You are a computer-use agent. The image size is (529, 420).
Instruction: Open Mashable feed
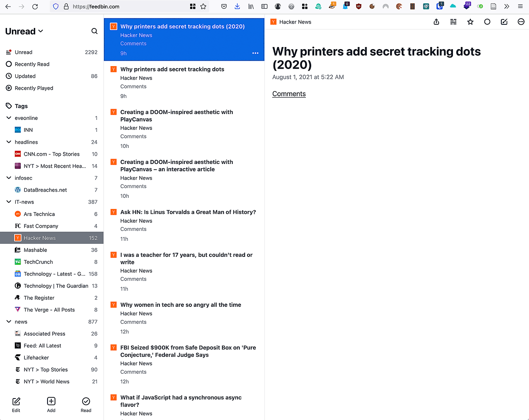pos(52,250)
